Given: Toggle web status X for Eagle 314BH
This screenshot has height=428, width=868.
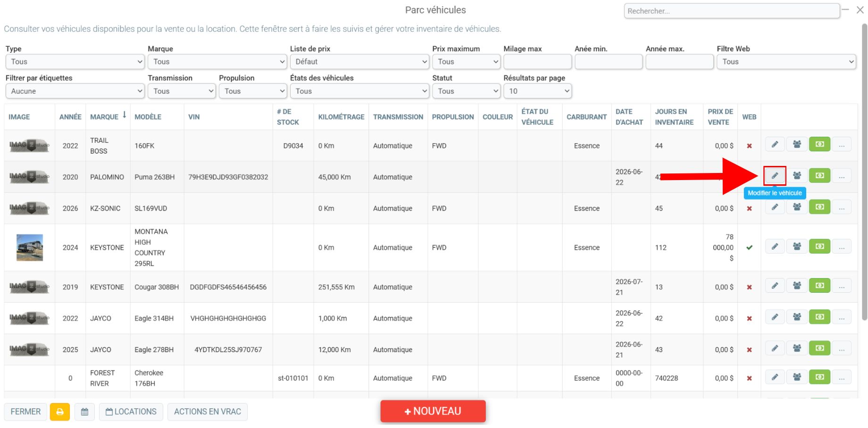Looking at the screenshot, I should coord(749,319).
